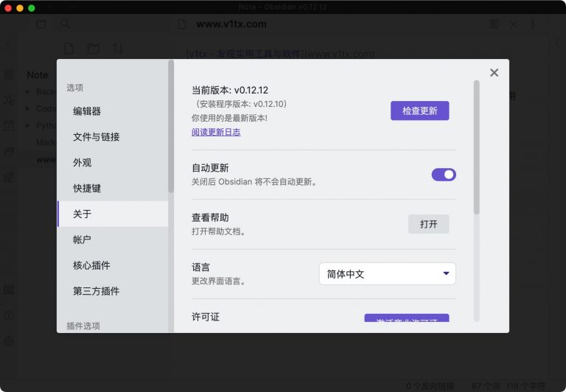Click the 打开 button for help docs
The width and height of the screenshot is (566, 392).
click(x=428, y=224)
